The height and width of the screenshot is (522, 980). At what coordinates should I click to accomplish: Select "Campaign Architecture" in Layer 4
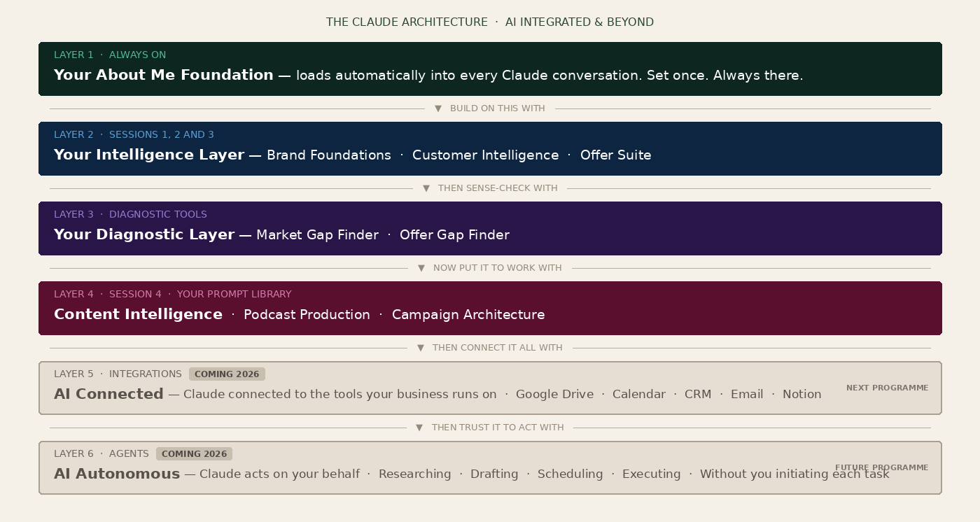(x=468, y=315)
